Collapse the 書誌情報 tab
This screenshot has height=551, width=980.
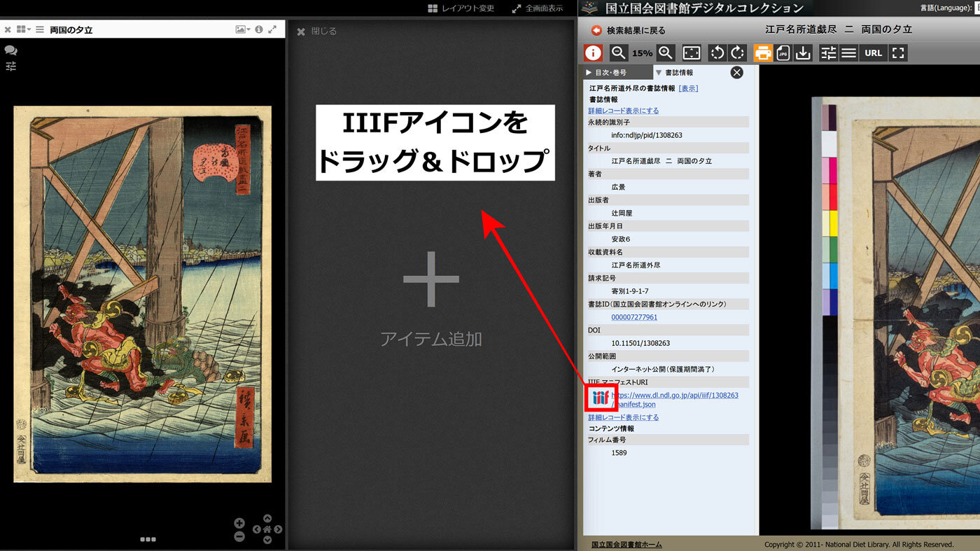tap(675, 72)
